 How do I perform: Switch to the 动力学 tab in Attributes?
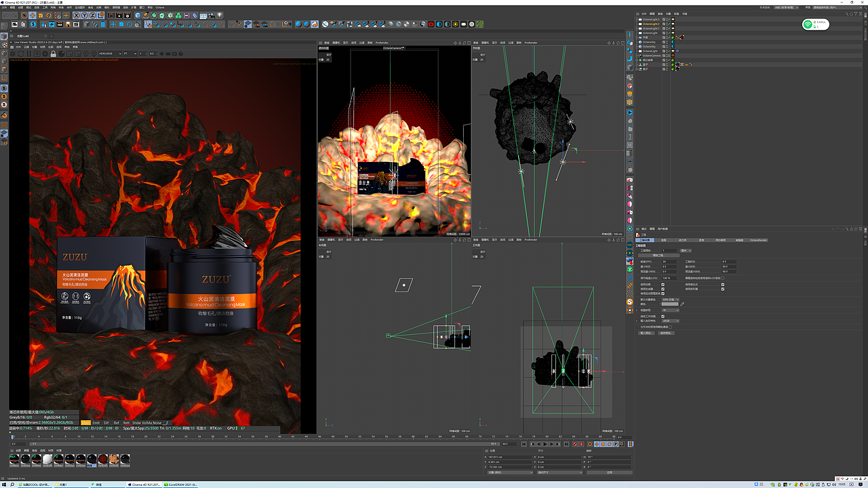tap(682, 240)
